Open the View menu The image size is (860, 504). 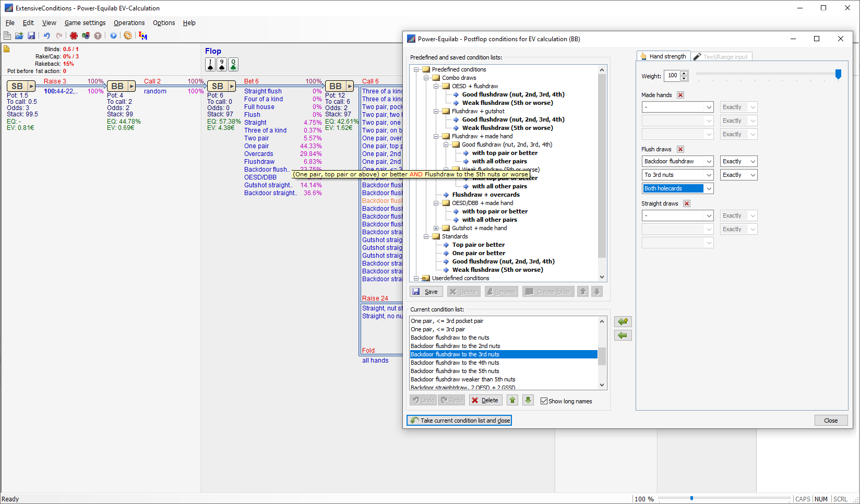49,23
